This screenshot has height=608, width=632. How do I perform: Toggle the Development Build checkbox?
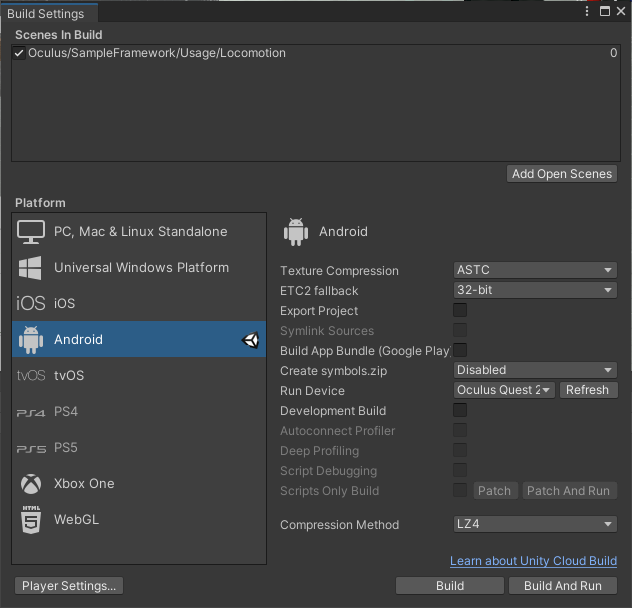tap(460, 411)
